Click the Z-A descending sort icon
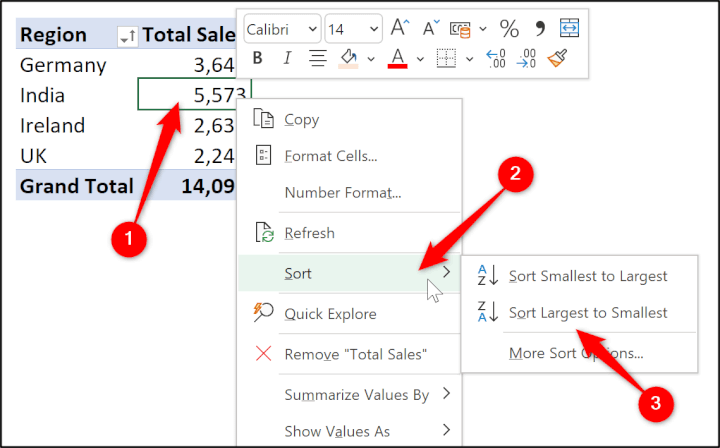The width and height of the screenshot is (720, 448). (x=488, y=312)
